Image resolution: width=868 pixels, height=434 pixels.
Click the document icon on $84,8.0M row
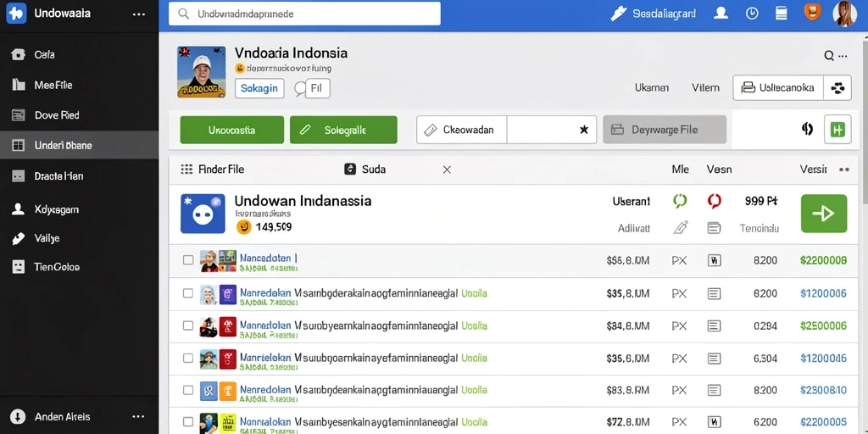(x=714, y=326)
